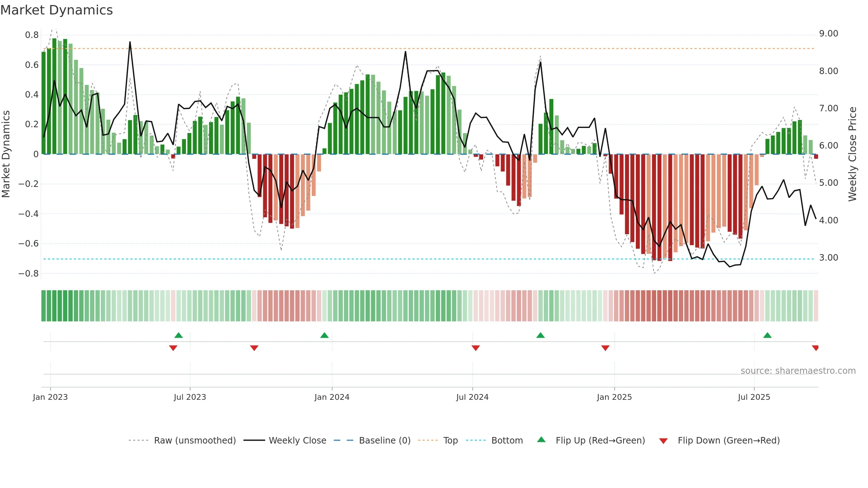Toggle the Raw (unsmoothed) legend entry

click(x=182, y=440)
